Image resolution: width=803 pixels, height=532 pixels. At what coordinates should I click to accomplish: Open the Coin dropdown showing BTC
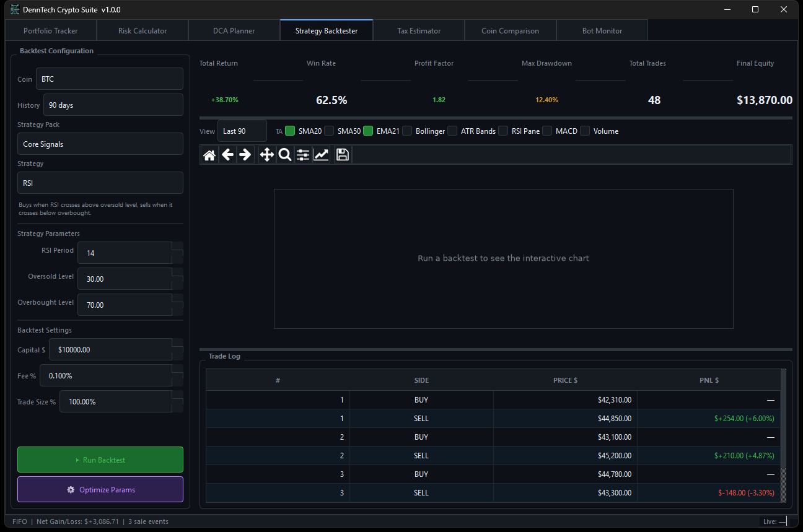[x=110, y=79]
